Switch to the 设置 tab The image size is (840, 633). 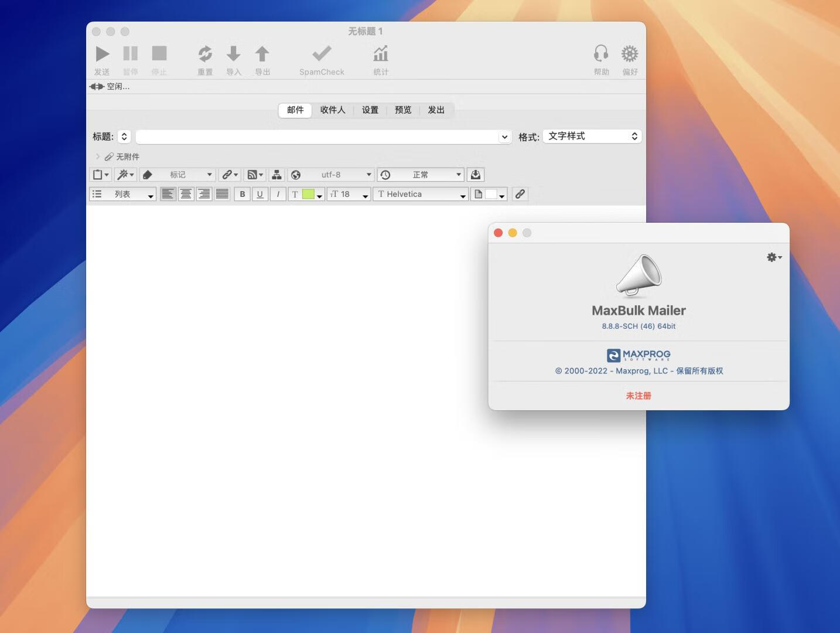coord(370,110)
